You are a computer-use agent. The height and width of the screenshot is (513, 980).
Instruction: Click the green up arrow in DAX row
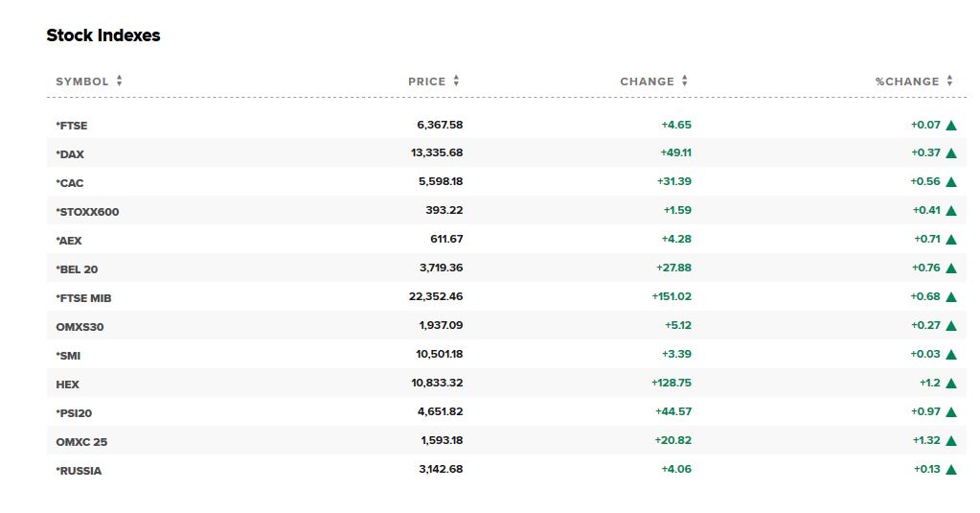(x=951, y=153)
